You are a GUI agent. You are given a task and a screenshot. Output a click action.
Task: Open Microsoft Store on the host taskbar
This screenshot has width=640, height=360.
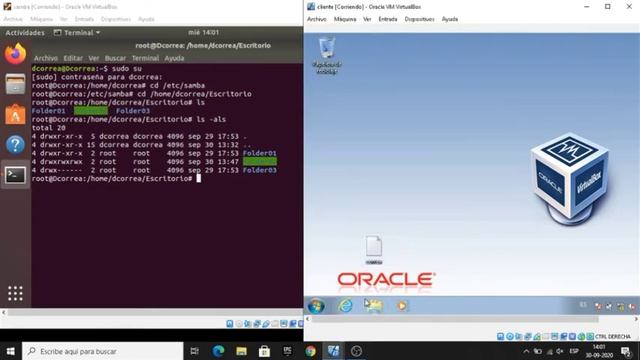click(x=264, y=351)
